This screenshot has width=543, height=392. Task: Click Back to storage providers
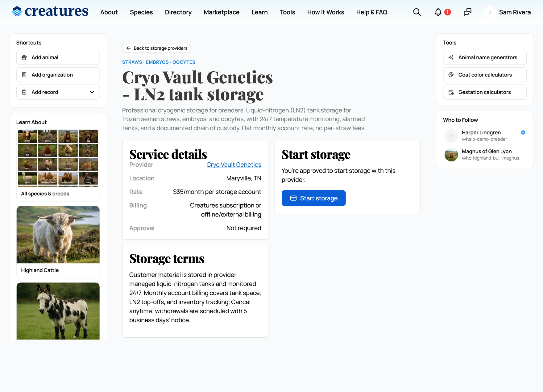coord(156,48)
